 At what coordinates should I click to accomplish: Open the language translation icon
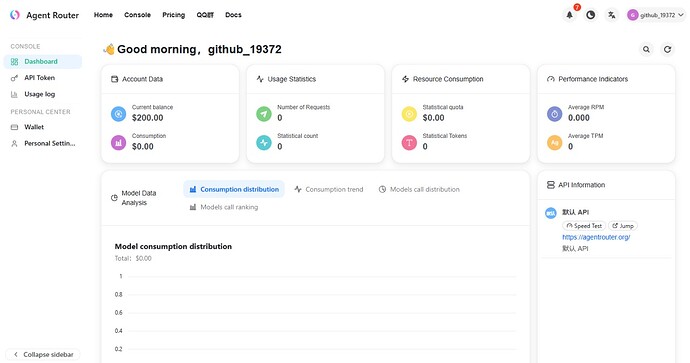pos(612,15)
